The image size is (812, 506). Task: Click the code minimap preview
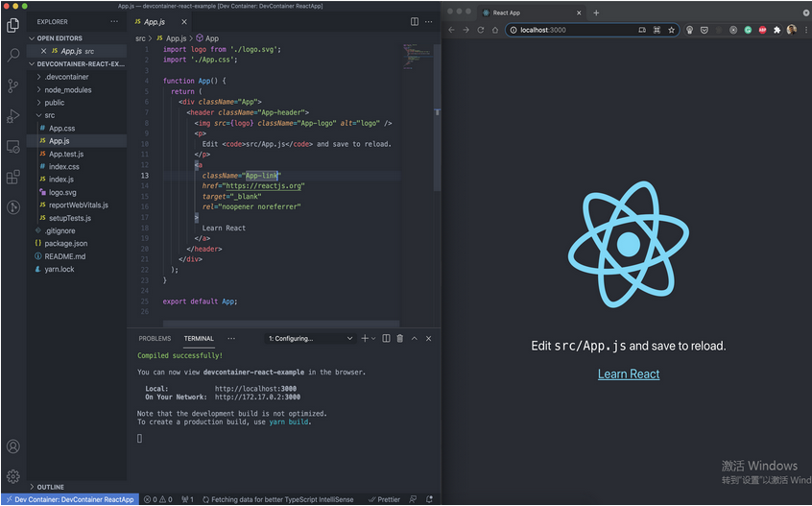pos(417,56)
